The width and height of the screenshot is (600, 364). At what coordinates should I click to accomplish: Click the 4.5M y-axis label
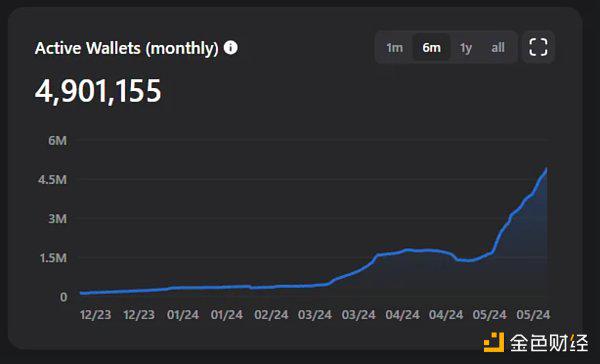[52, 180]
